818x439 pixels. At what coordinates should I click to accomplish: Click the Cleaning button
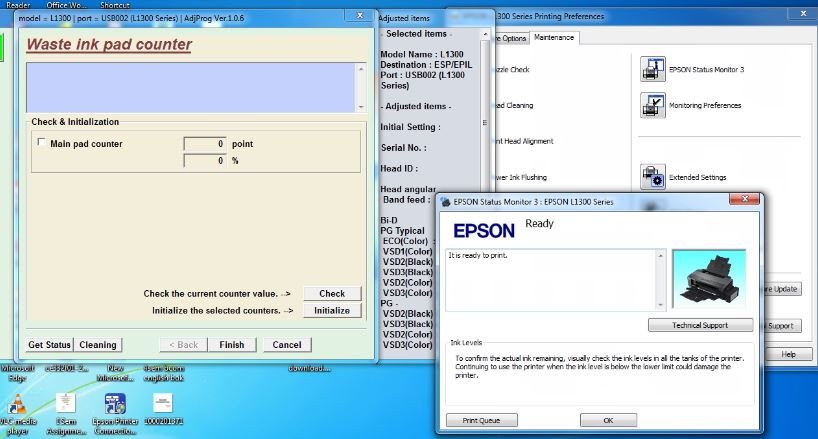point(98,345)
